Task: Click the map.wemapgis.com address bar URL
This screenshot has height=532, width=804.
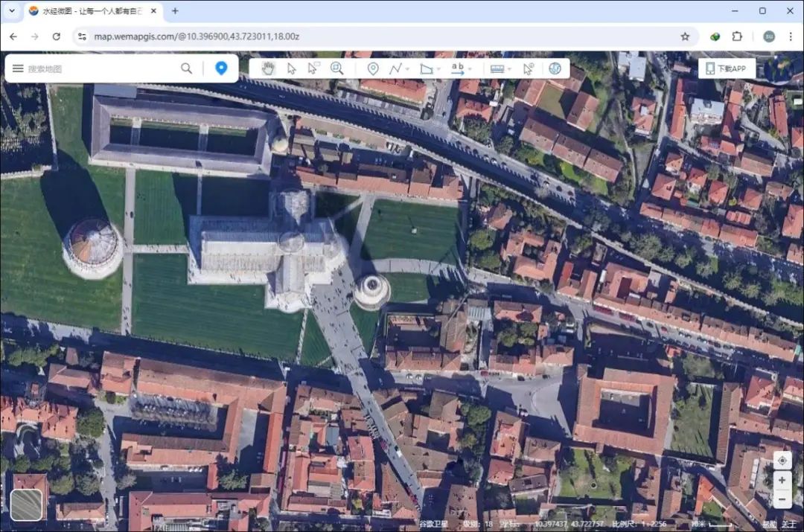Action: tap(197, 36)
